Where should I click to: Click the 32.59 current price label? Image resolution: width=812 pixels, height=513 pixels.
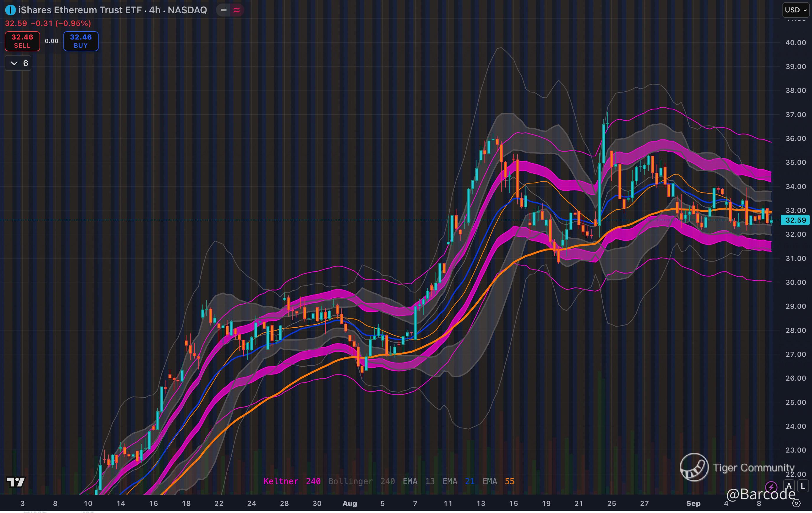795,220
